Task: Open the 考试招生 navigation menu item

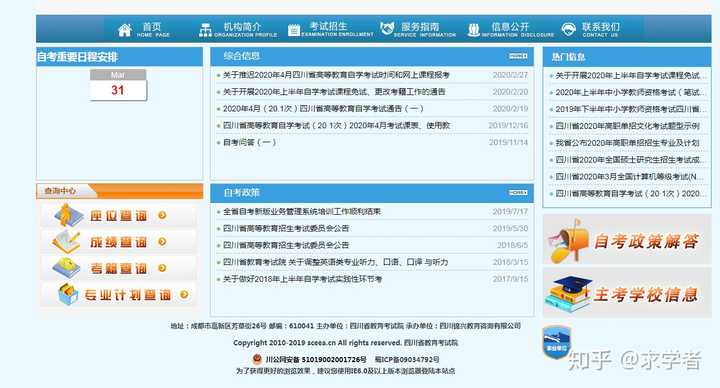Action: (x=338, y=29)
